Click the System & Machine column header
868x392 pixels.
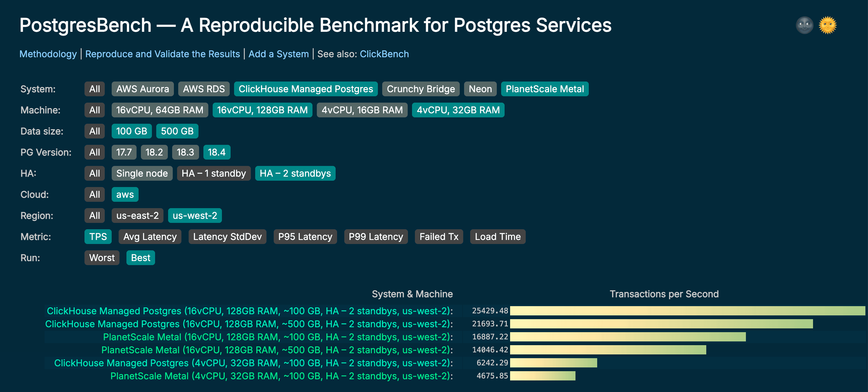click(x=412, y=294)
